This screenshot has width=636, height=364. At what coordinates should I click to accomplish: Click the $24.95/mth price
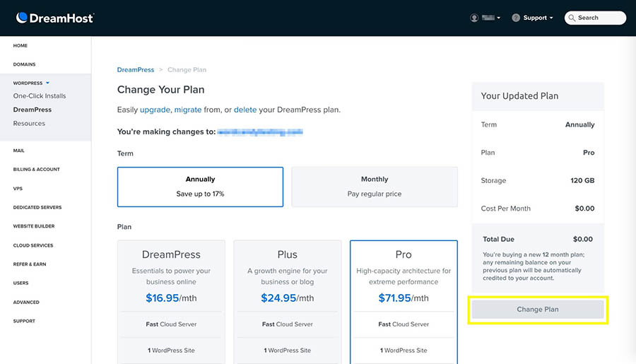(287, 298)
